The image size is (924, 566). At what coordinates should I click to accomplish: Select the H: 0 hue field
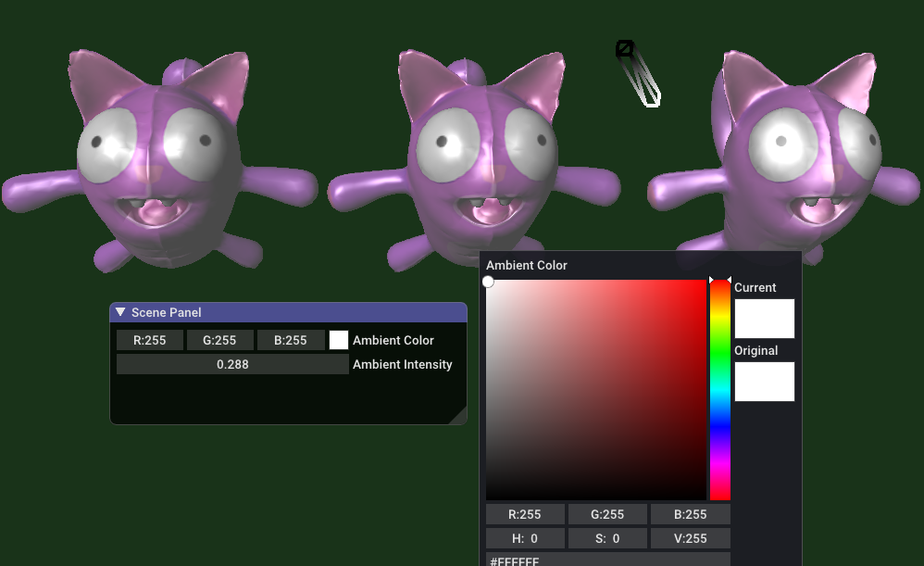coord(525,538)
